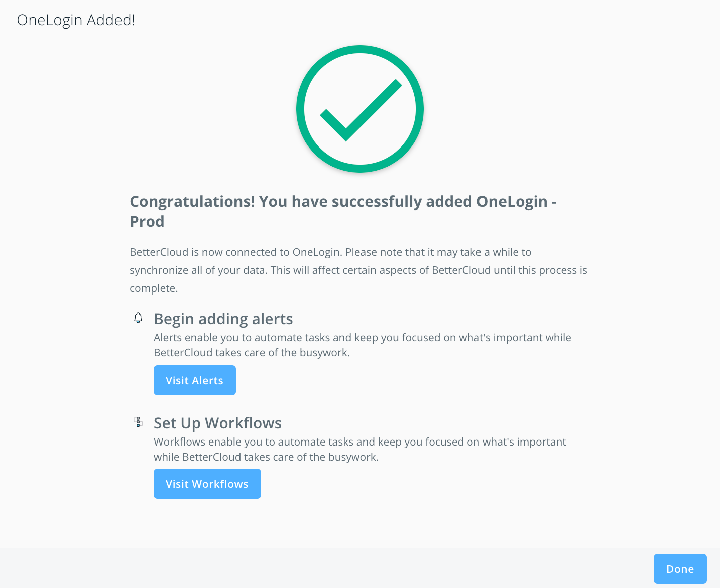The image size is (720, 588).
Task: Select the Set Up Workflows heading
Action: (217, 423)
